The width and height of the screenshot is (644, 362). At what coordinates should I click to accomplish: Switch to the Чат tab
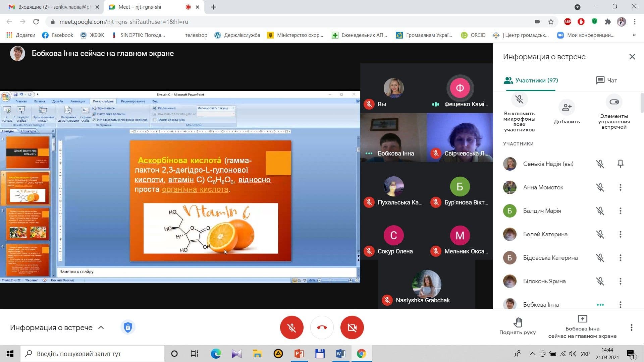pos(606,80)
